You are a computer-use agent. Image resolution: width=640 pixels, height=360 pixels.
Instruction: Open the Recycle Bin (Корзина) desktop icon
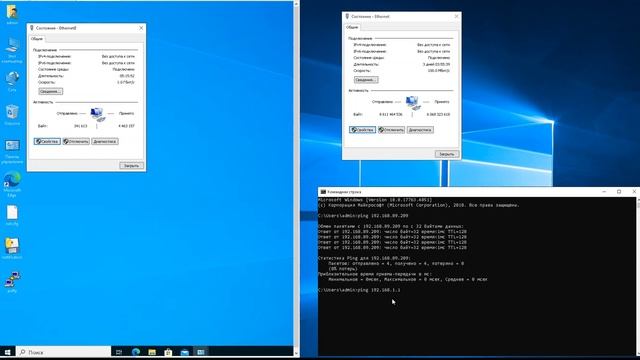click(x=12, y=114)
